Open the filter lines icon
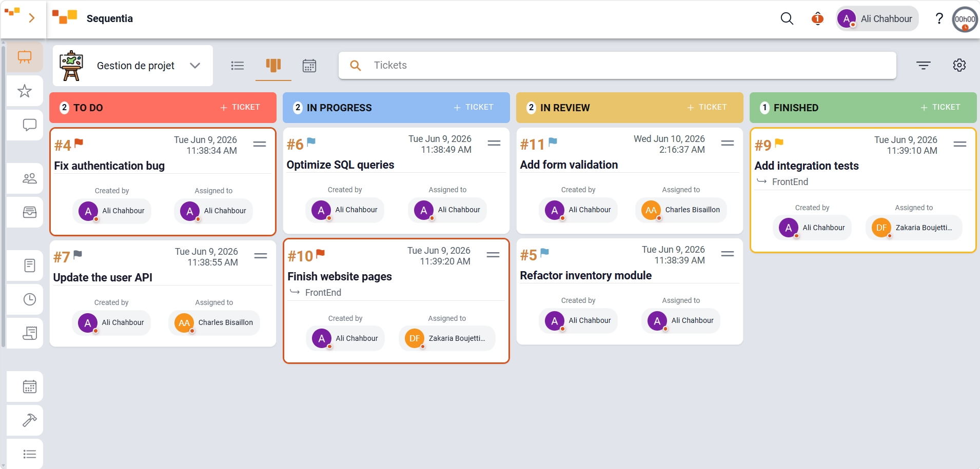Image resolution: width=980 pixels, height=469 pixels. click(923, 65)
